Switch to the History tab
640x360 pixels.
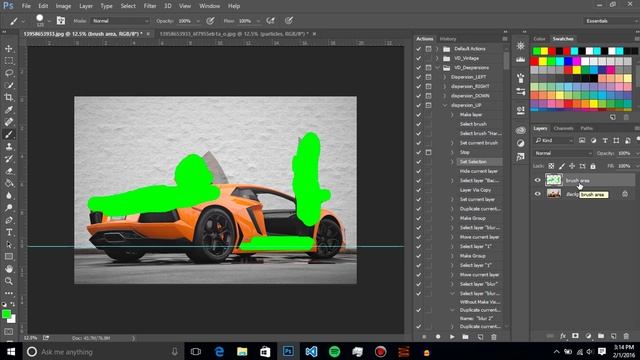(x=448, y=39)
